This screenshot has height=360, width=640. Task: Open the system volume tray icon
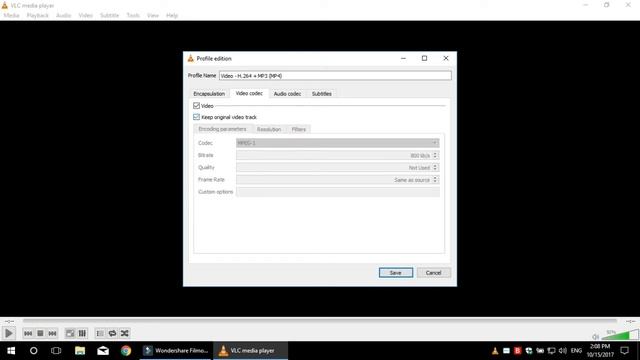563,351
